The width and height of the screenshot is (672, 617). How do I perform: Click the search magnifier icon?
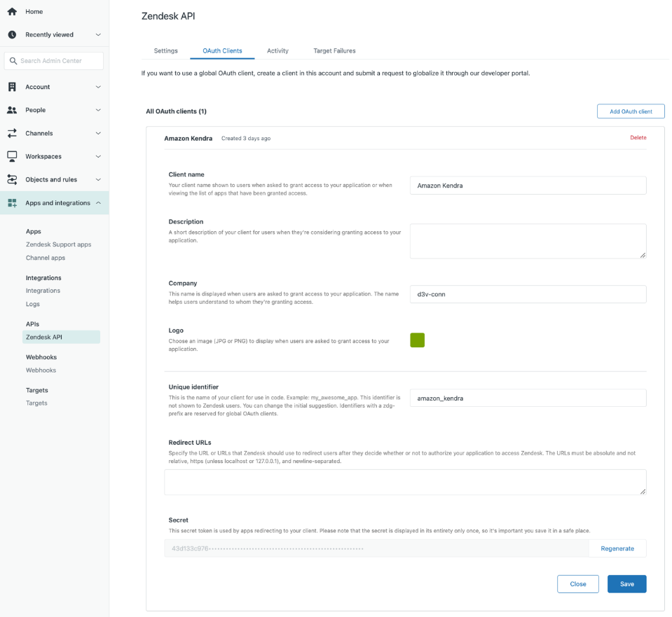pos(13,61)
